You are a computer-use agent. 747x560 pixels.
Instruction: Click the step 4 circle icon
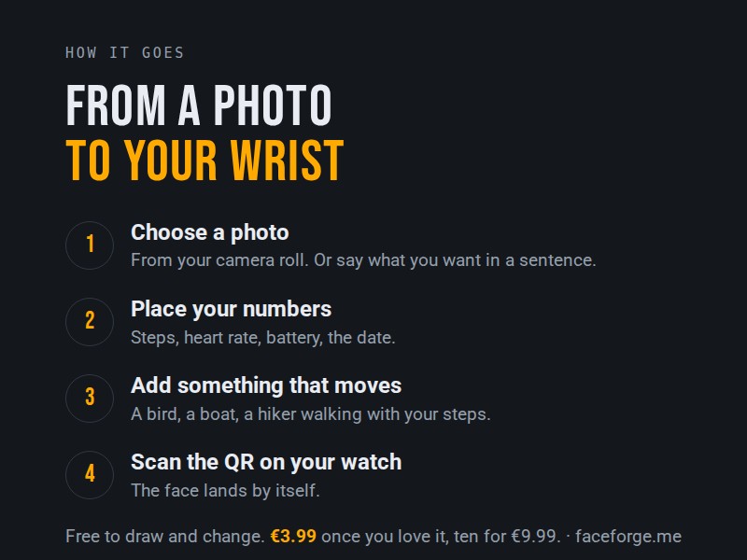(90, 475)
